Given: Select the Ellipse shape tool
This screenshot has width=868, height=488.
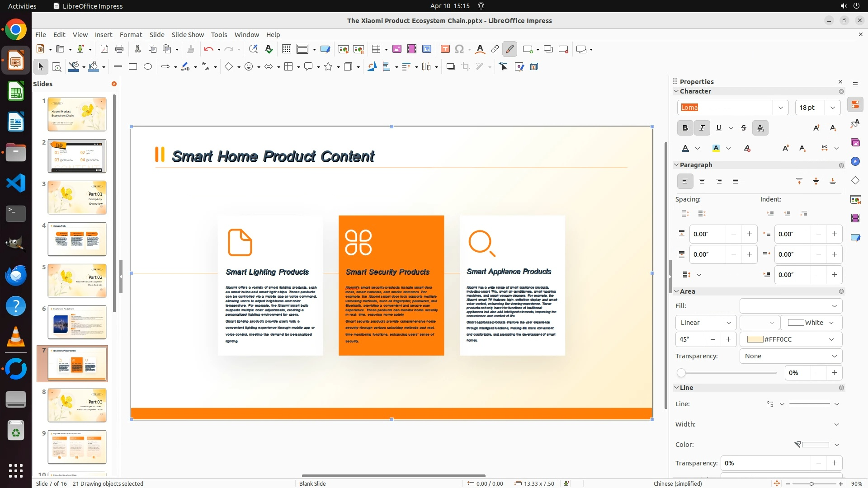Looking at the screenshot, I should coord(148,67).
